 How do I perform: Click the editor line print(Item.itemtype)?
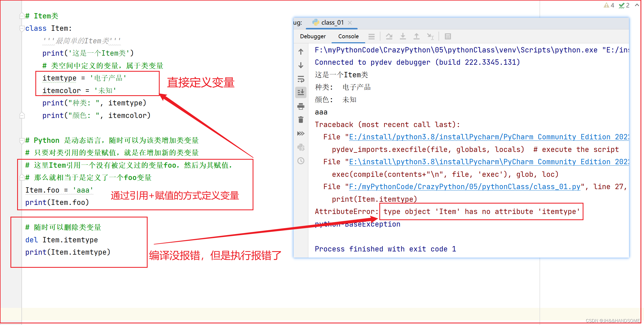click(x=68, y=252)
